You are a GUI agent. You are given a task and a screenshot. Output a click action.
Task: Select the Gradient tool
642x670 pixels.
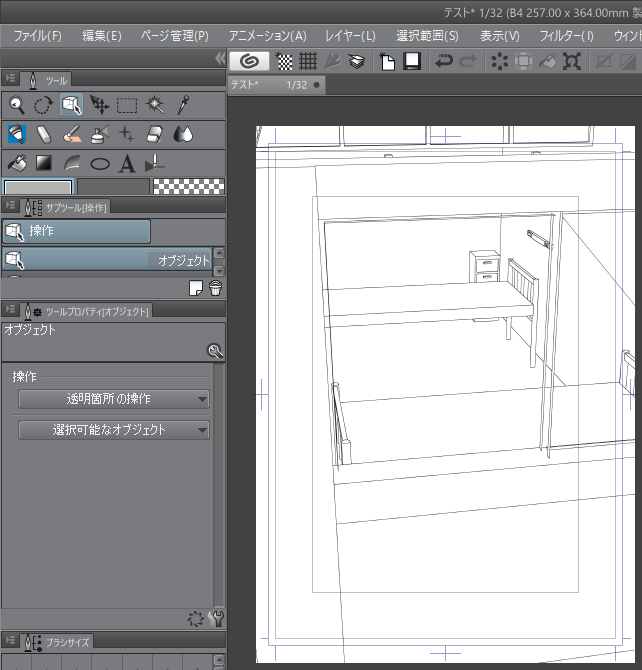(44, 164)
